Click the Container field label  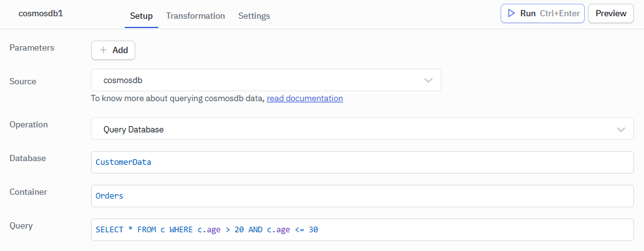coord(29,192)
